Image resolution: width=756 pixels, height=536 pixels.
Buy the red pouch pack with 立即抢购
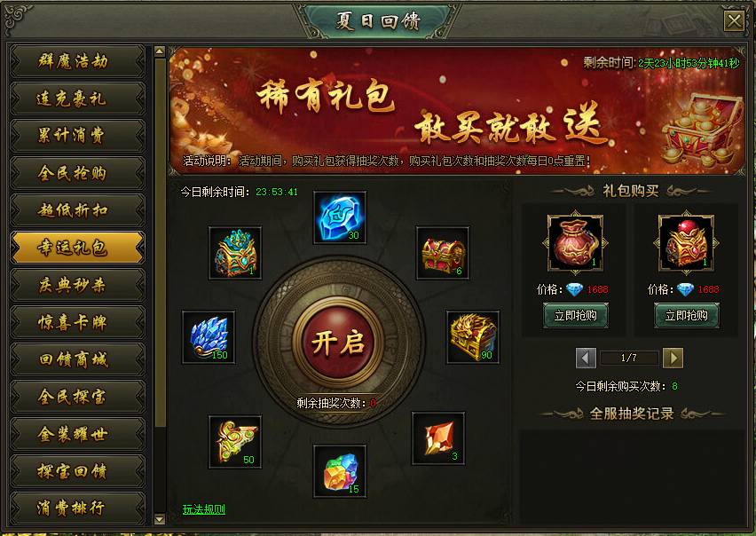tap(576, 316)
